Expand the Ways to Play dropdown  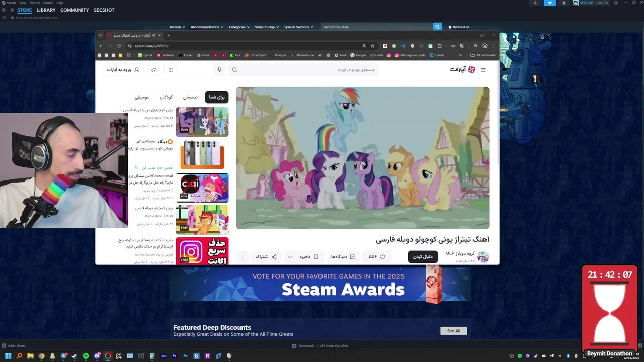[267, 27]
